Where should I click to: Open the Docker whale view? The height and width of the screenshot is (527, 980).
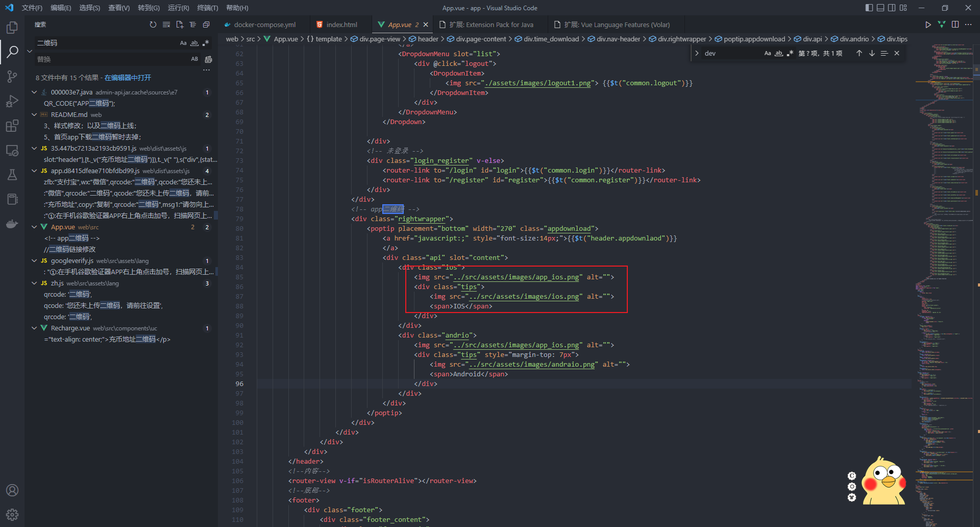12,224
